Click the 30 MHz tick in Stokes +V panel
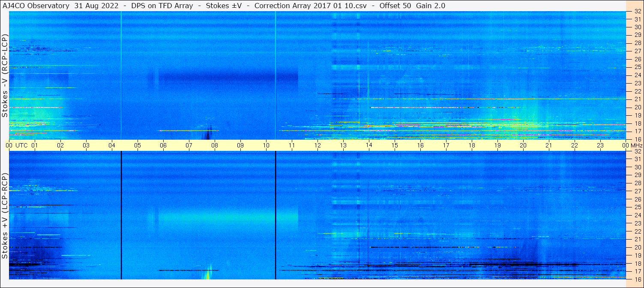The width and height of the screenshot is (644, 288). coord(638,167)
